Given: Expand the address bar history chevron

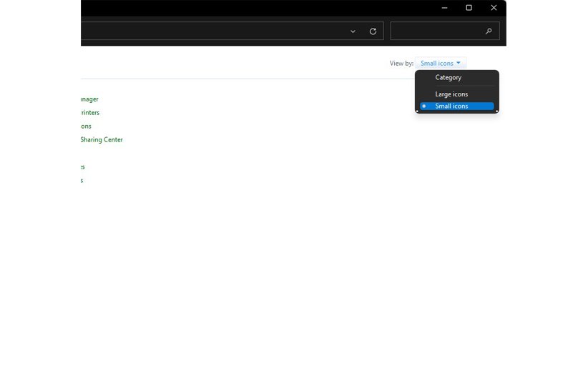Looking at the screenshot, I should [x=353, y=31].
